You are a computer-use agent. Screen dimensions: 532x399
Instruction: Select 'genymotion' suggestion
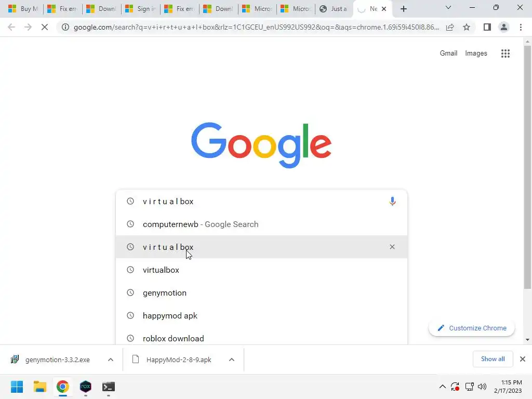261,293
